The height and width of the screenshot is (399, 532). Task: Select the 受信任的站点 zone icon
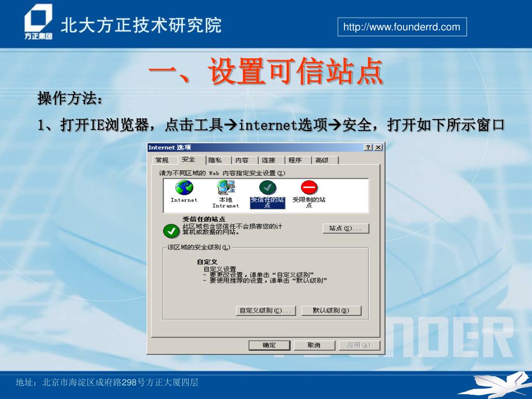tap(268, 188)
